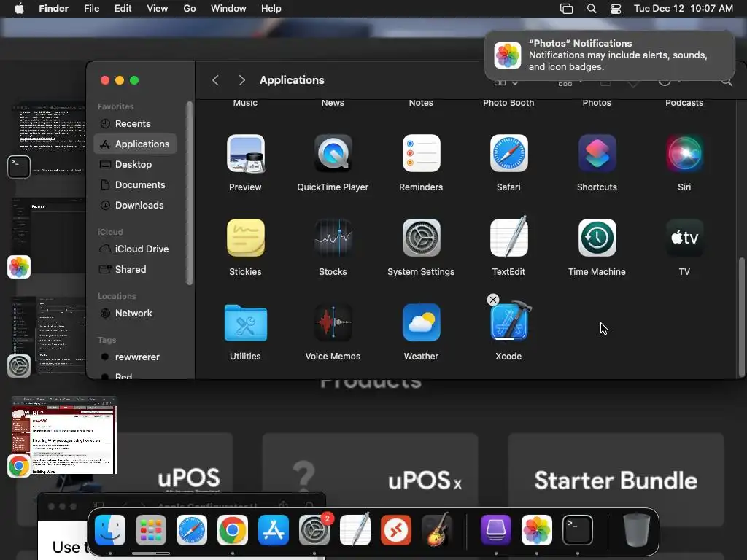This screenshot has width=747, height=560.
Task: Open System Settings with badge in Dock
Action: [314, 530]
